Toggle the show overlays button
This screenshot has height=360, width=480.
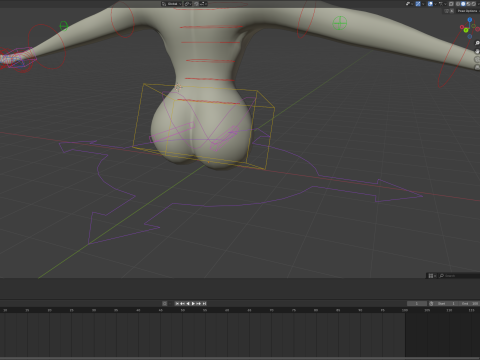[430, 4]
